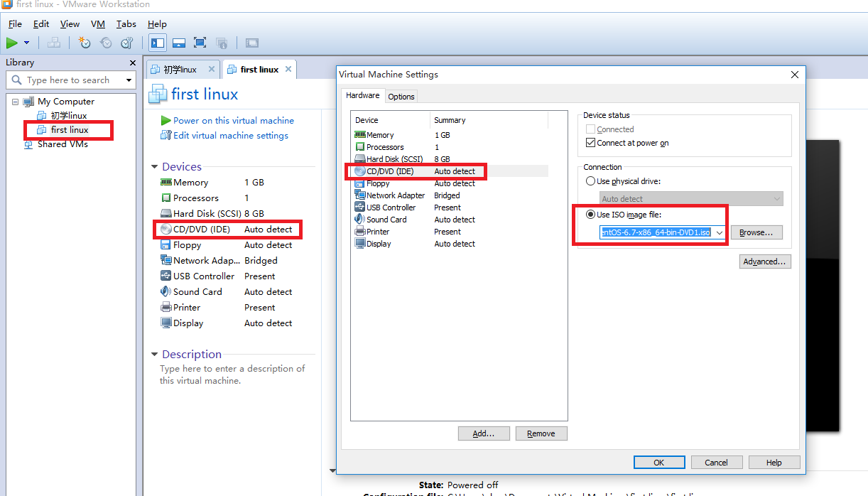Open the File menu
The height and width of the screenshot is (496, 868).
click(15, 24)
